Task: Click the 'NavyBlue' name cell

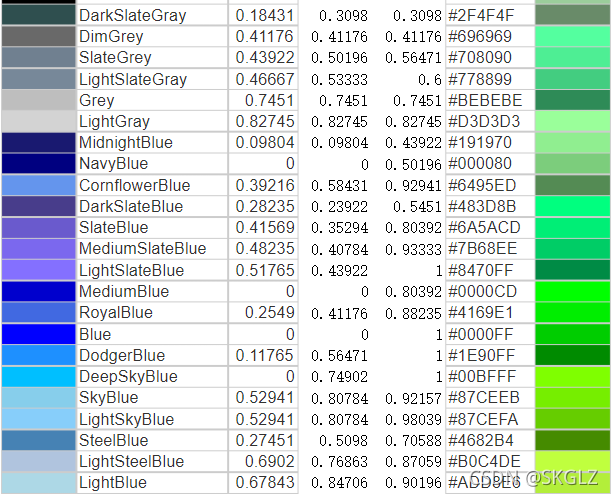Action: click(152, 163)
